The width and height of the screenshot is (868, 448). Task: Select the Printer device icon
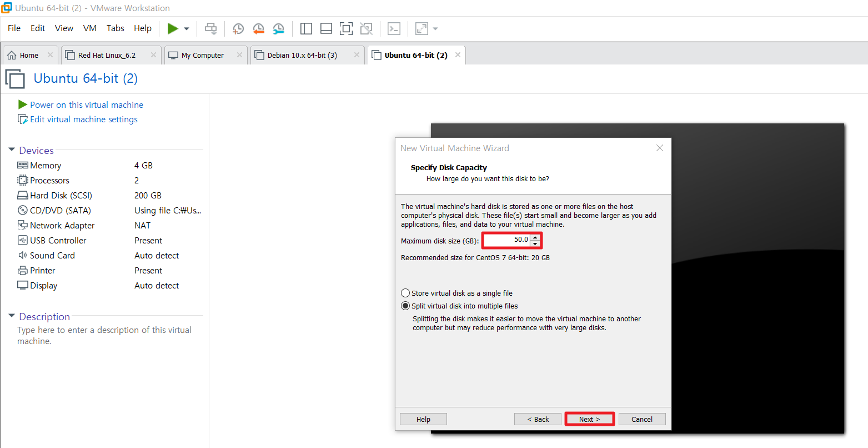[23, 271]
